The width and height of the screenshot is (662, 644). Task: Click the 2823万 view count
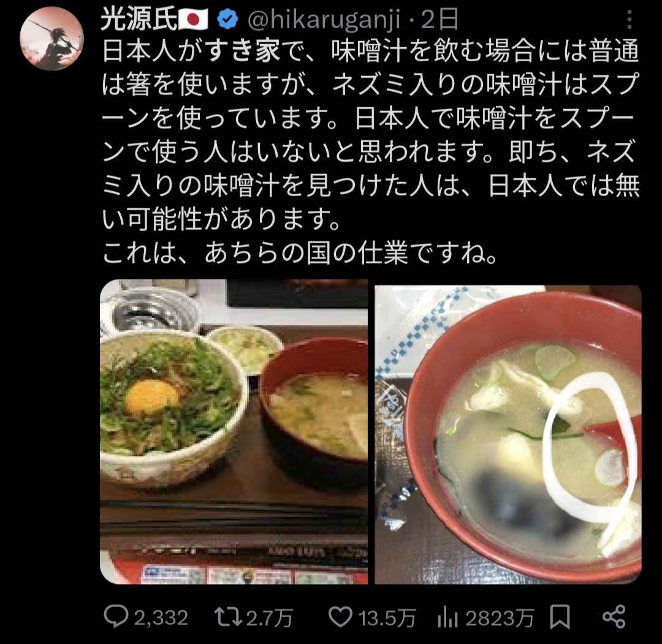pyautogui.click(x=500, y=618)
